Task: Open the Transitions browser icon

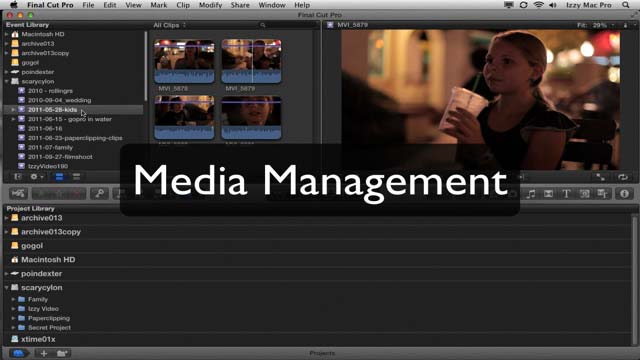Action: pos(548,194)
